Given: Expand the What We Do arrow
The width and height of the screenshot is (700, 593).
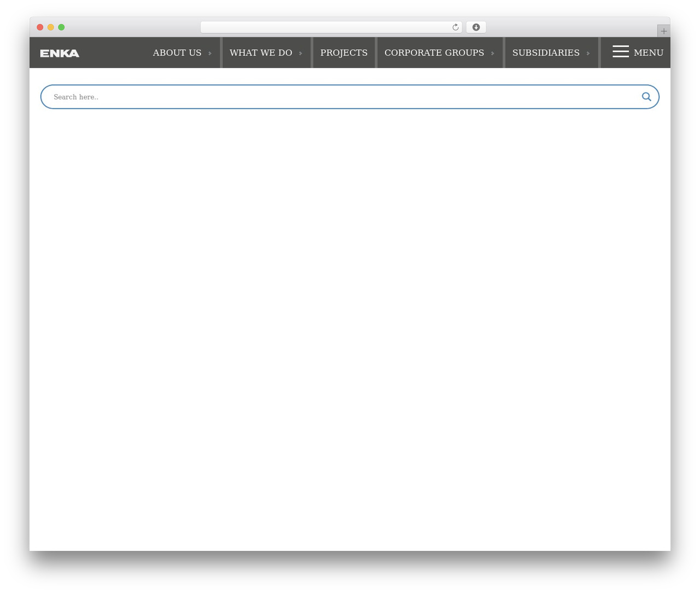Looking at the screenshot, I should (x=301, y=54).
